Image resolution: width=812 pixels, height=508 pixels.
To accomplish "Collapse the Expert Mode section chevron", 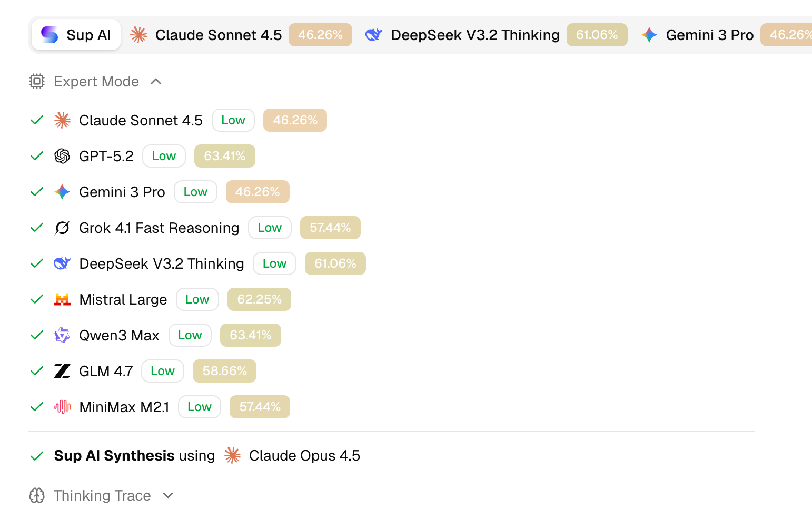I will (156, 81).
